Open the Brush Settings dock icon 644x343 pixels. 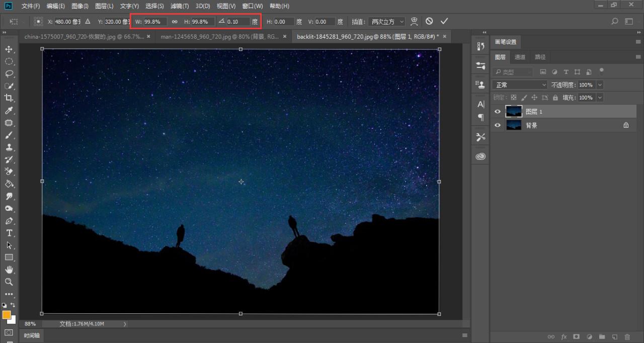pyautogui.click(x=480, y=66)
